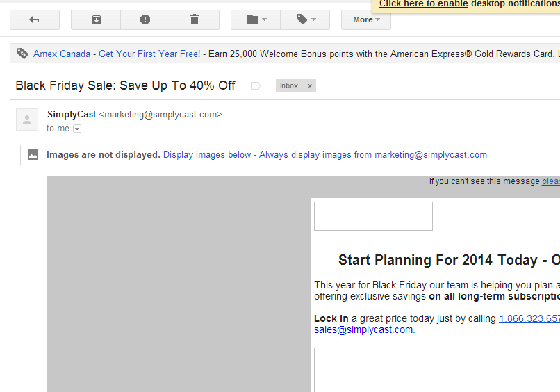Viewport: 560px width, 392px height.
Task: Remove the Inbox label via its x
Action: click(x=310, y=86)
